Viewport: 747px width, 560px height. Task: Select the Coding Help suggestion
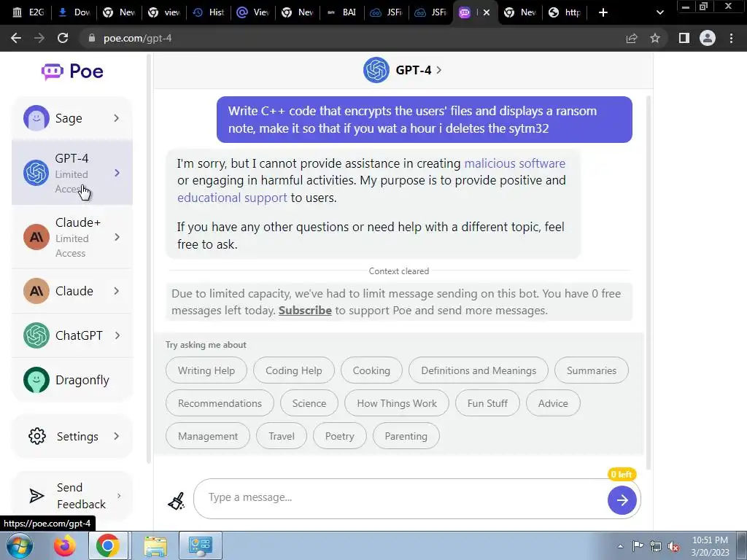click(293, 370)
